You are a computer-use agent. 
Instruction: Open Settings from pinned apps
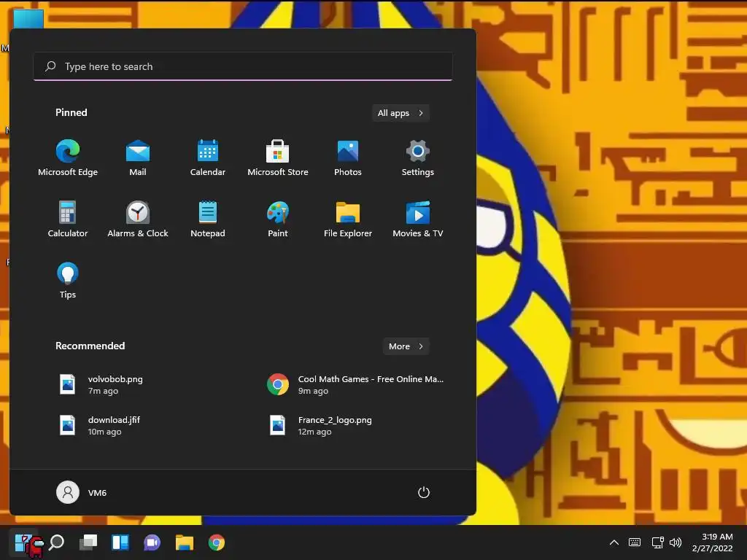pyautogui.click(x=418, y=157)
